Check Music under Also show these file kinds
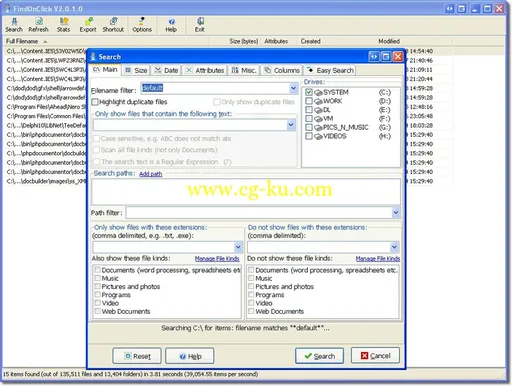Image resolution: width=512 pixels, height=386 pixels. point(98,278)
